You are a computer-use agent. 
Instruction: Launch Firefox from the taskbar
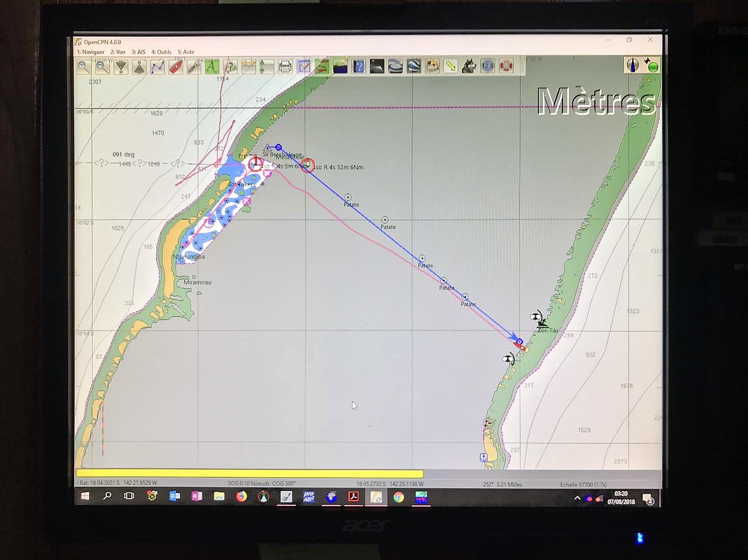pyautogui.click(x=241, y=496)
